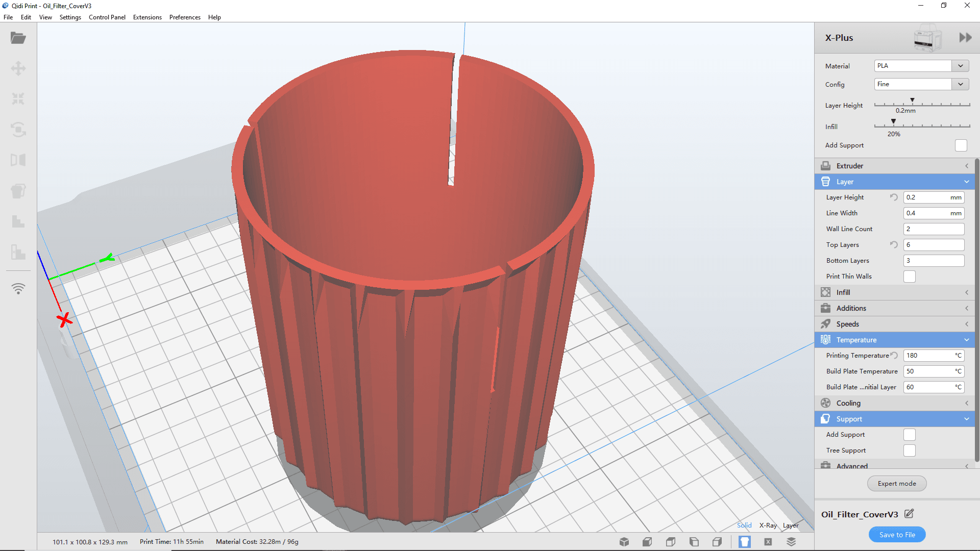Screen dimensions: 980x551
Task: Expand the Speeds section
Action: click(x=894, y=324)
